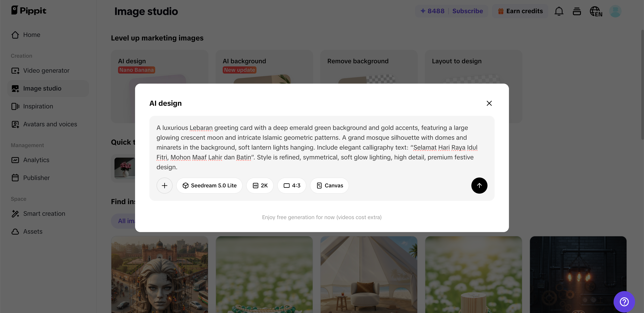Screen dimensions: 644x313
Task: Toggle the Canvas option
Action: point(330,186)
